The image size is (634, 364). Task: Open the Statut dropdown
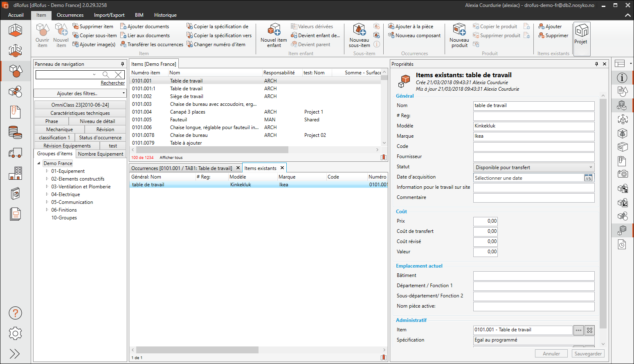533,167
